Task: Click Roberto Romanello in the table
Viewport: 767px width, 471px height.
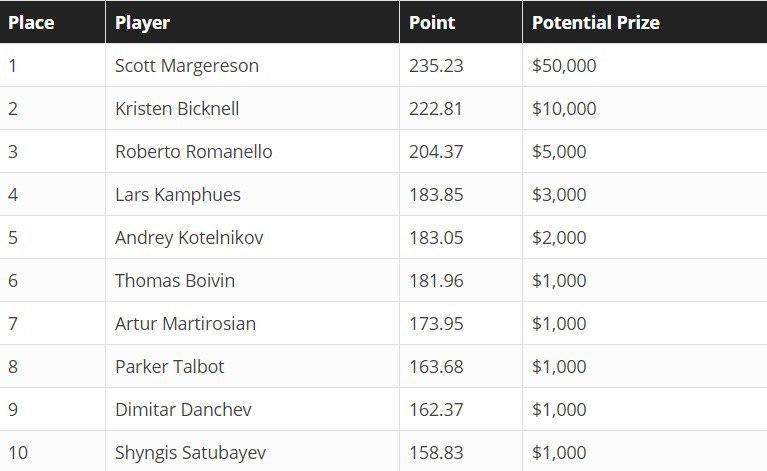Action: (x=194, y=152)
